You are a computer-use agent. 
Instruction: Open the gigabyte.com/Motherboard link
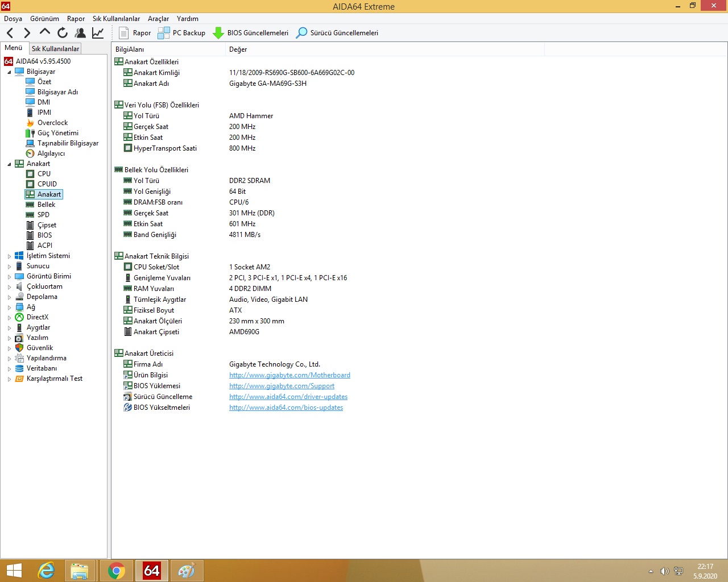(x=289, y=375)
